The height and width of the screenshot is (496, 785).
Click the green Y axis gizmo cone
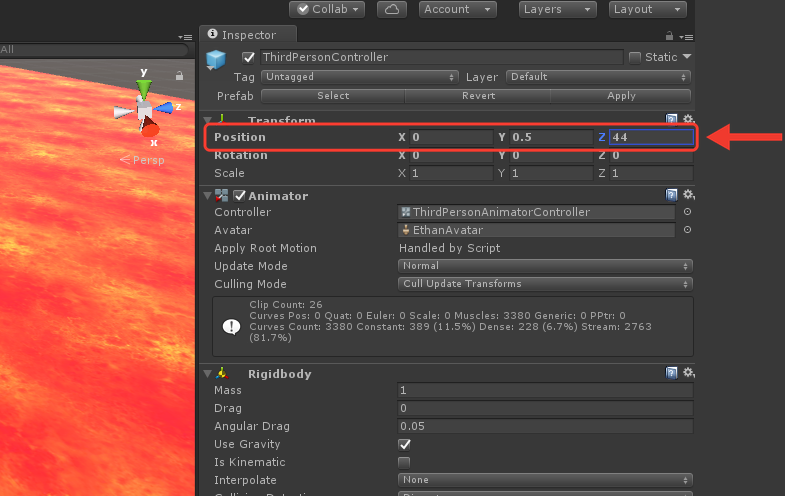[144, 89]
